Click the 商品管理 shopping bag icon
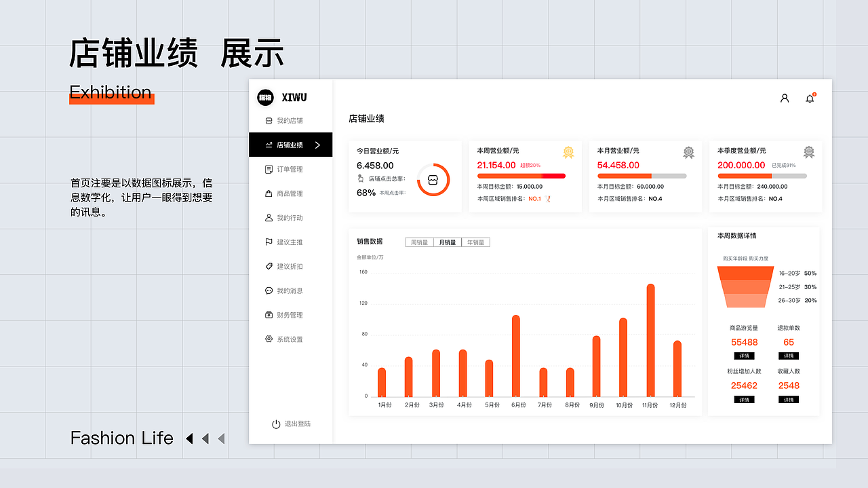 270,193
